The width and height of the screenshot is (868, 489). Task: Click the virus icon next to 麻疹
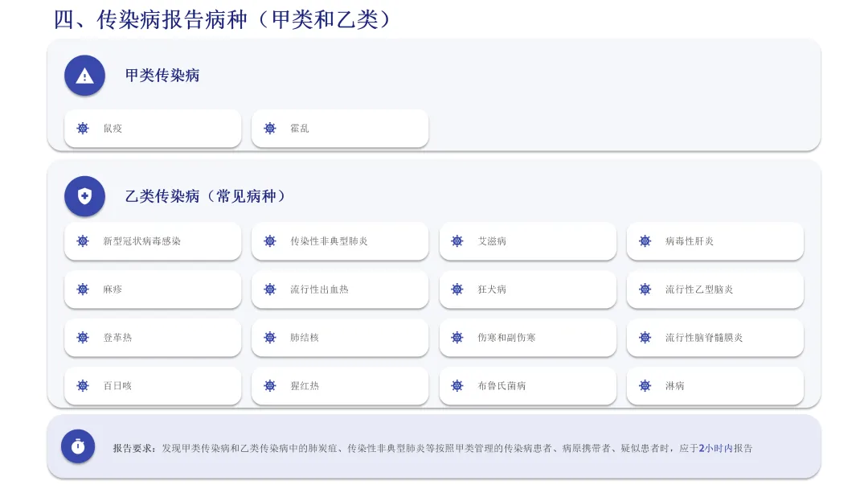pos(83,290)
